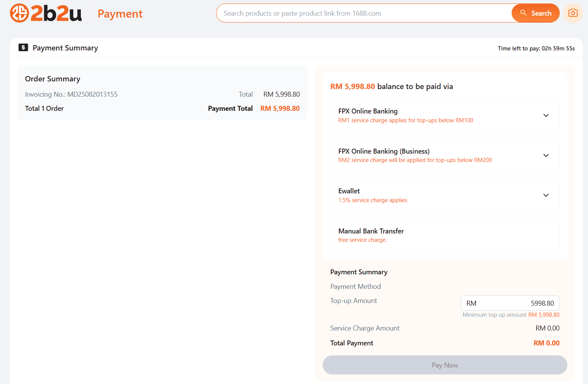
Task: Expand the Ewallet options chevron
Action: (546, 195)
